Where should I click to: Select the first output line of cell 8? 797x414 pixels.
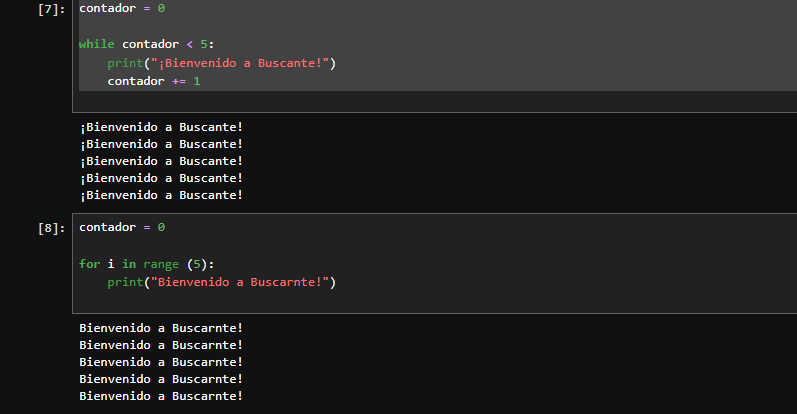161,328
